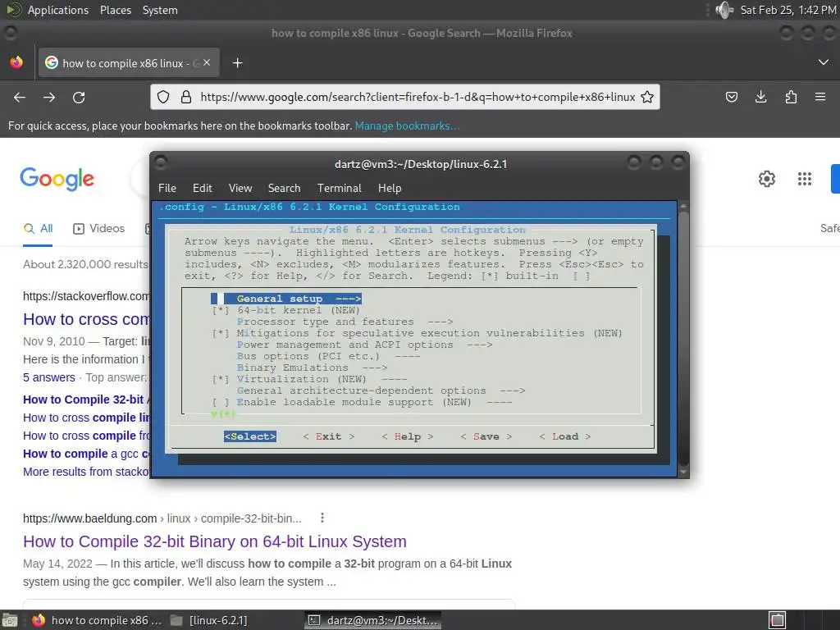The width and height of the screenshot is (840, 630).
Task: Go to Google home via logo
Action: tap(57, 179)
